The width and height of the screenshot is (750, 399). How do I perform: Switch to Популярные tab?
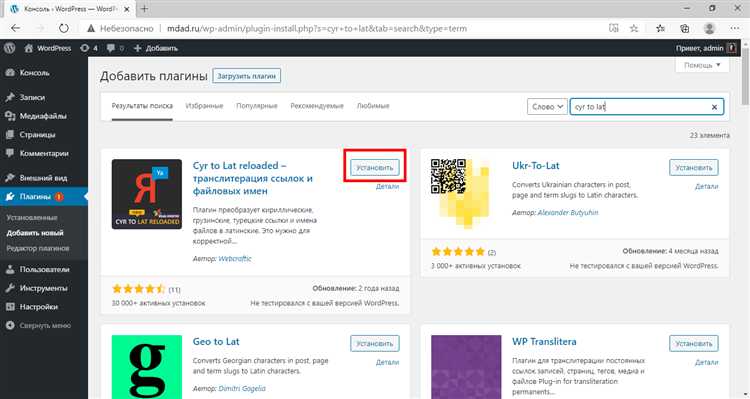click(257, 106)
